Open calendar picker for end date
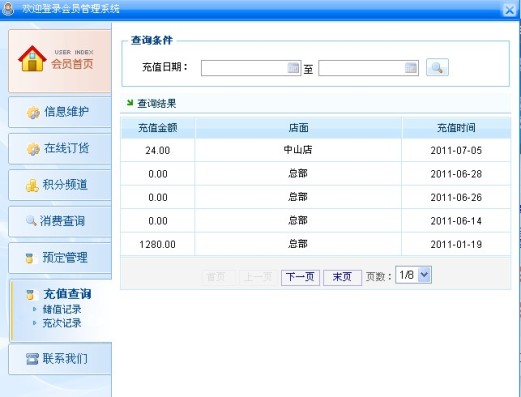This screenshot has height=397, width=521. [411, 68]
